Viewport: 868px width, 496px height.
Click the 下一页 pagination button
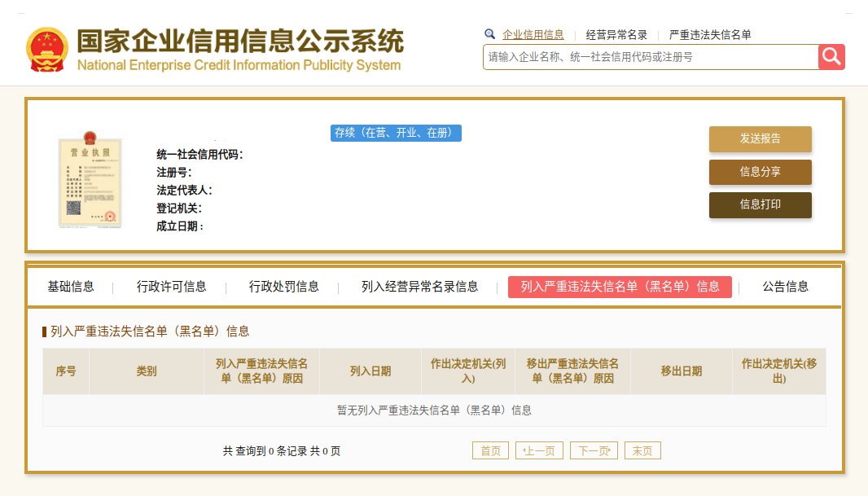(x=594, y=450)
